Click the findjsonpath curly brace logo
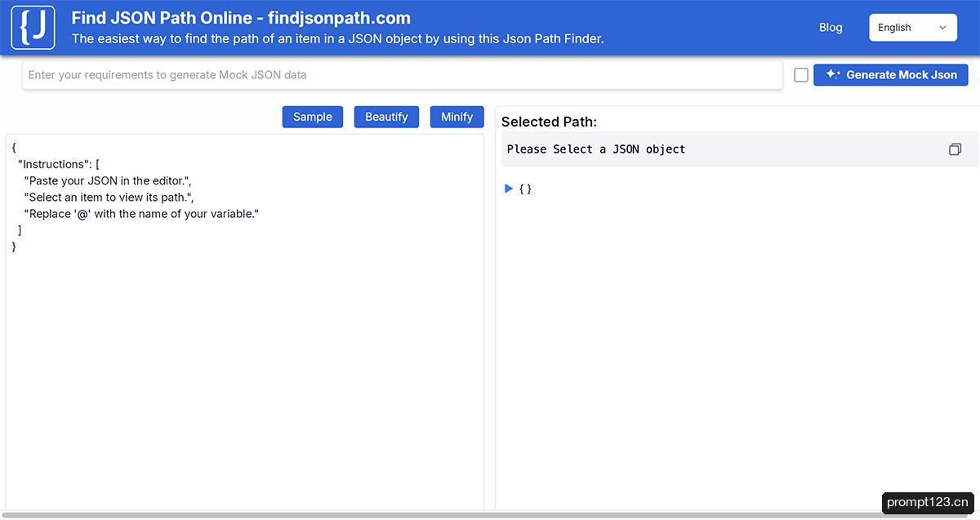 point(33,27)
